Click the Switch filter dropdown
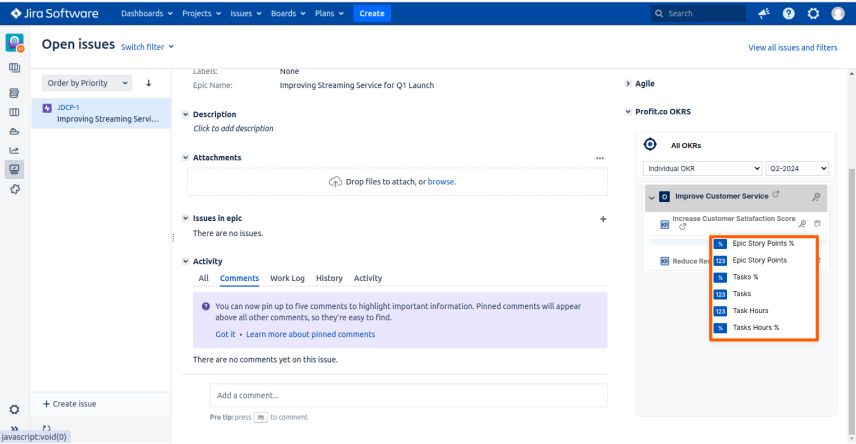The width and height of the screenshot is (856, 444). pos(147,47)
